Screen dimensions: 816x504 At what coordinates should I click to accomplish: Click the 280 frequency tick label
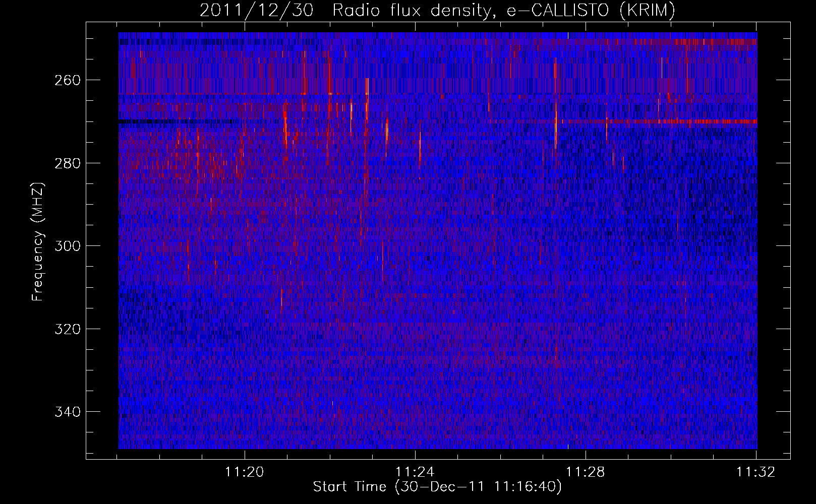(67, 163)
